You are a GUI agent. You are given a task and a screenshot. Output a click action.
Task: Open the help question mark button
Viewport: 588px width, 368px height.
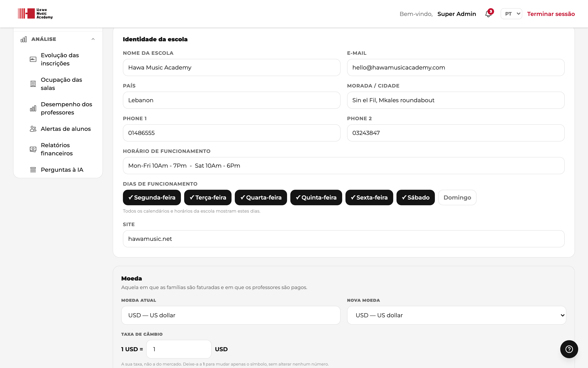coord(569,349)
